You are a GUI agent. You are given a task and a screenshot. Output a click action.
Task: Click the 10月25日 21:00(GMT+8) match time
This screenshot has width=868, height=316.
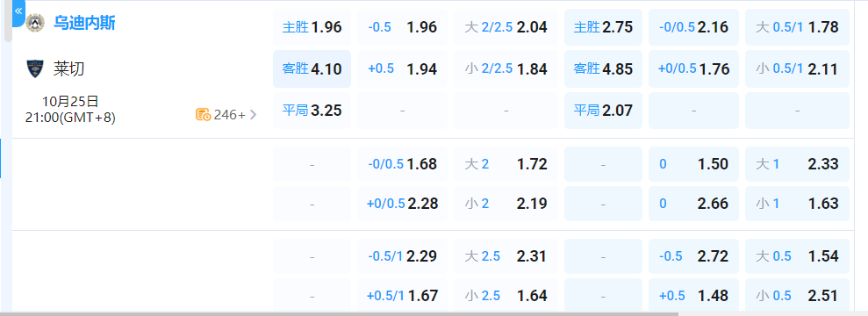[70, 110]
